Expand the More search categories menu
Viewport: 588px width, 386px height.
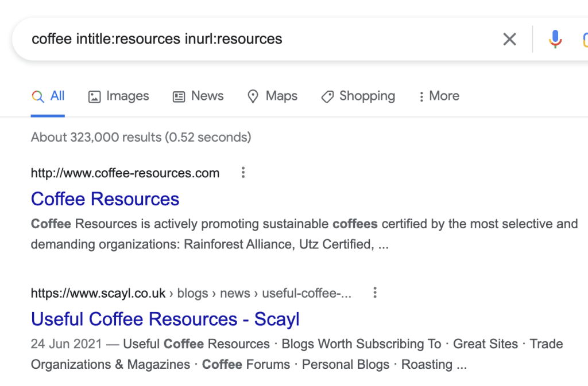click(x=438, y=96)
